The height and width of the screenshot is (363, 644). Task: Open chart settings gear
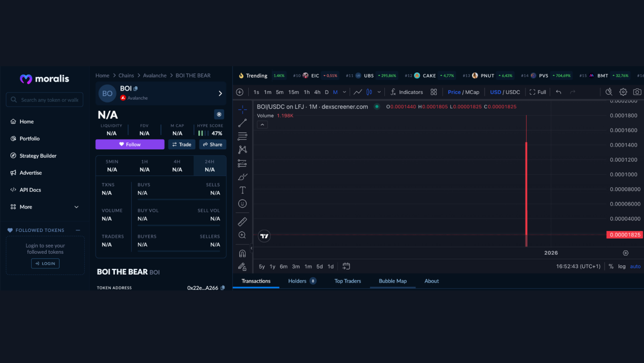623,92
